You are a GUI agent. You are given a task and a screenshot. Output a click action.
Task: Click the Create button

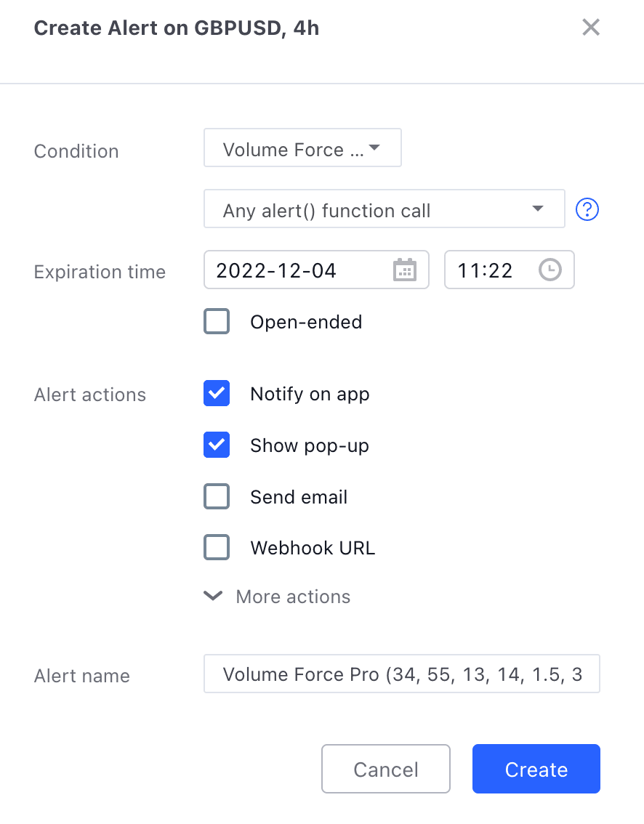coord(536,769)
